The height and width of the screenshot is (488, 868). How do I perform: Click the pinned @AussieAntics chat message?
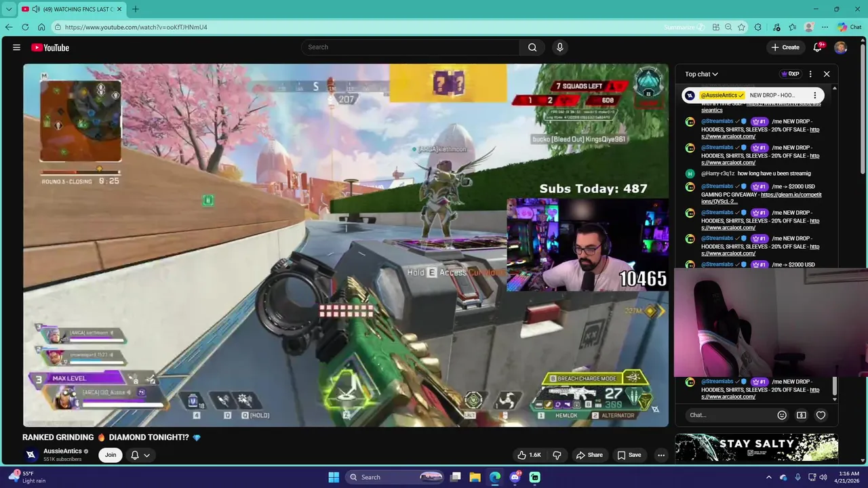point(753,96)
